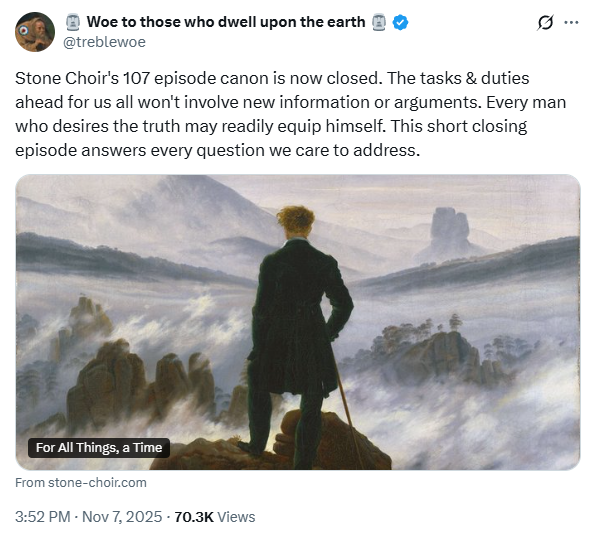Open the 3:52 PM timestamp link
Image resolution: width=596 pixels, height=540 pixels.
tap(43, 517)
